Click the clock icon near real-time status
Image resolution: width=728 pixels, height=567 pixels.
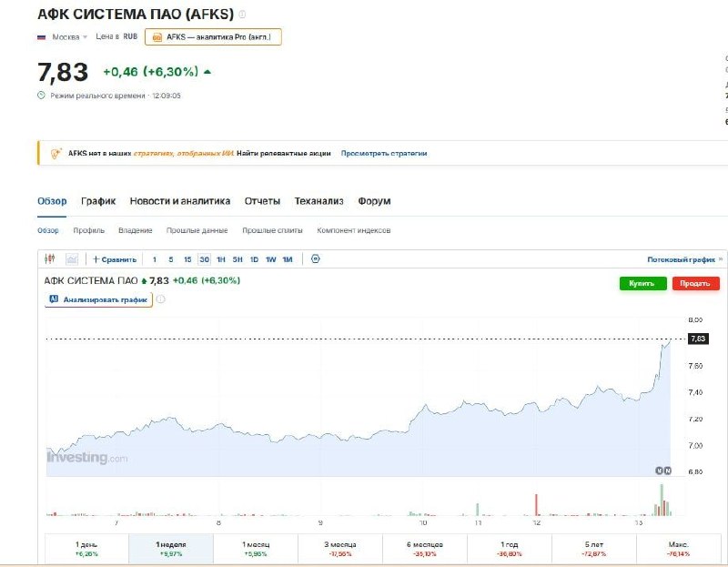(41, 96)
